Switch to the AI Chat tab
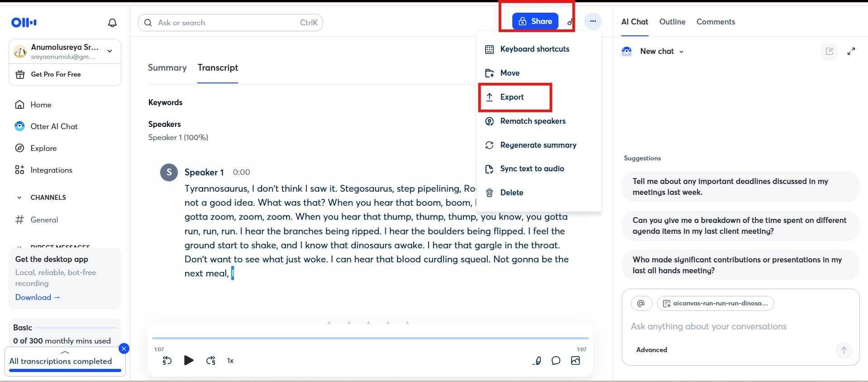Image resolution: width=868 pixels, height=382 pixels. 634,22
